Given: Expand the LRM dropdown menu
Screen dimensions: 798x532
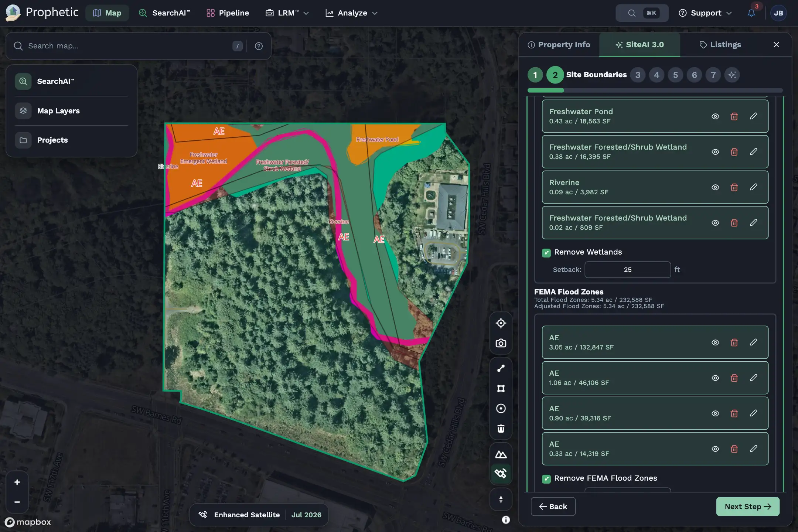Looking at the screenshot, I should click(x=287, y=13).
